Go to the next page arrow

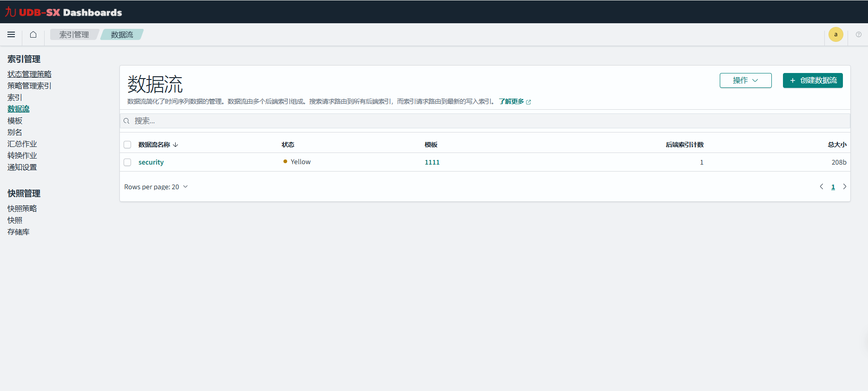click(x=844, y=186)
